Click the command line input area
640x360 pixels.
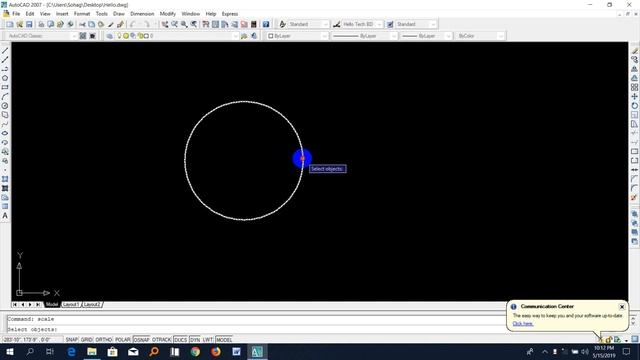255,329
